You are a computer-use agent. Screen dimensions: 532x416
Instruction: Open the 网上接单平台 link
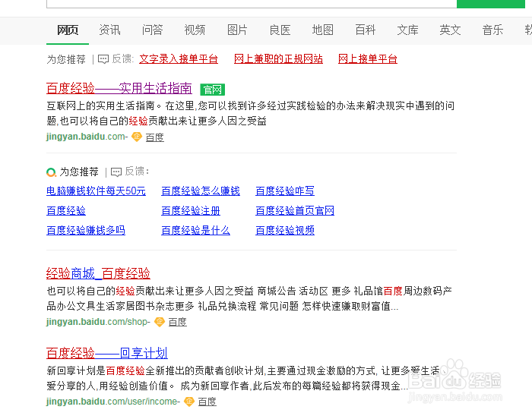368,59
